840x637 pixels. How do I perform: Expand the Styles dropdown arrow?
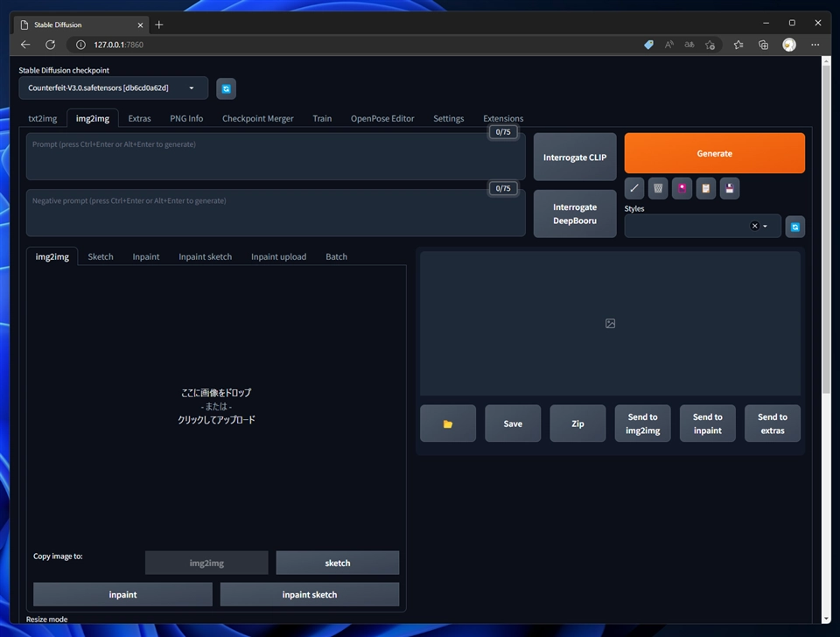(x=765, y=226)
